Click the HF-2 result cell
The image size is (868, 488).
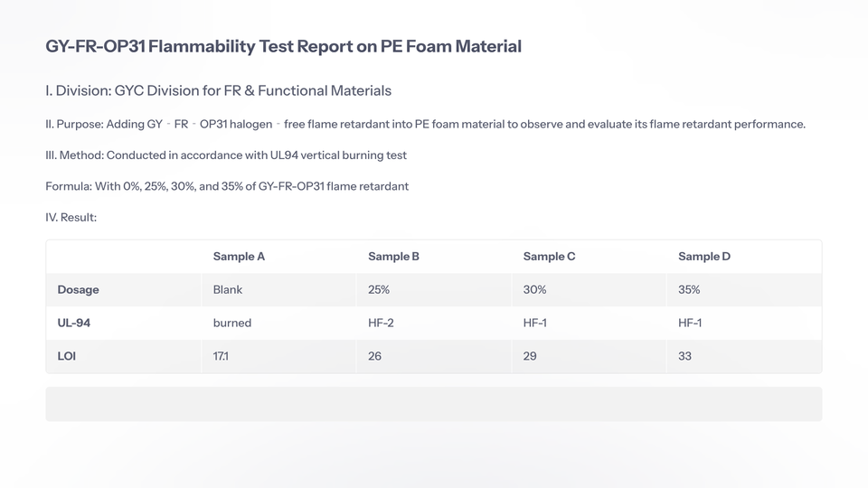pos(383,323)
